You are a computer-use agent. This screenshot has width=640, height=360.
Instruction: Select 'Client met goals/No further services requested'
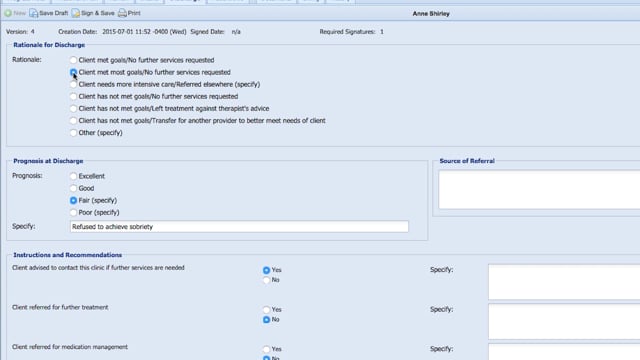pos(73,60)
